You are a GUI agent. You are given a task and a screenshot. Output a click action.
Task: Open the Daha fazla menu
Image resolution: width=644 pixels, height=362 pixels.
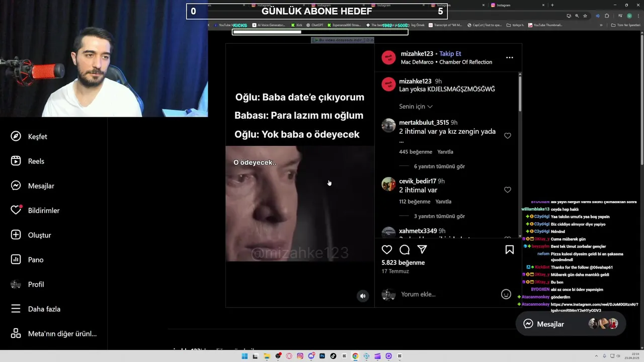(x=36, y=309)
